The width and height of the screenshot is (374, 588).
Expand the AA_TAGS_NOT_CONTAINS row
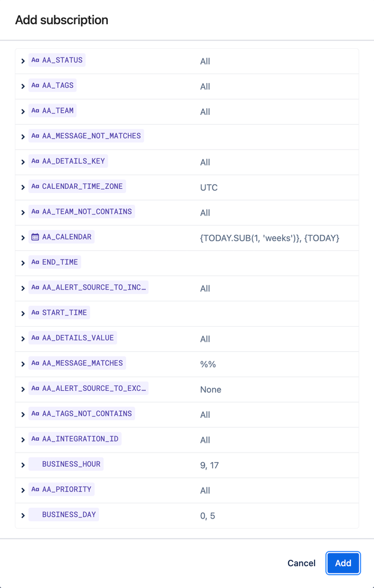coord(23,414)
